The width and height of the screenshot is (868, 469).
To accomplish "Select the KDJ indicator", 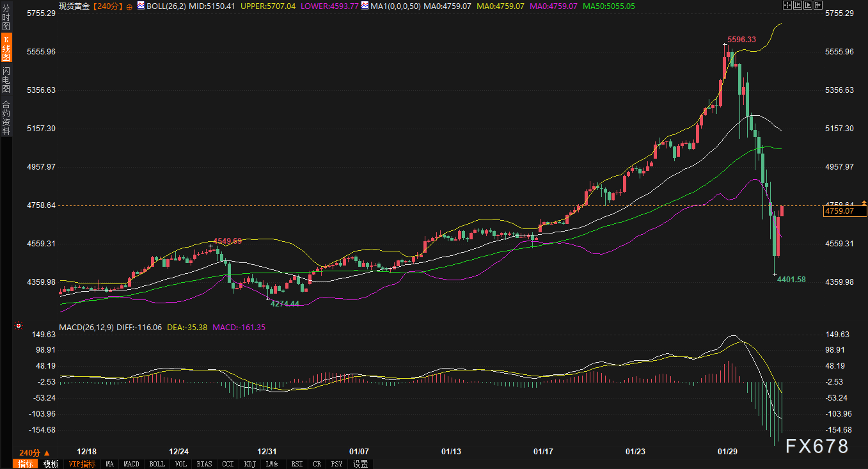I will click(x=249, y=464).
